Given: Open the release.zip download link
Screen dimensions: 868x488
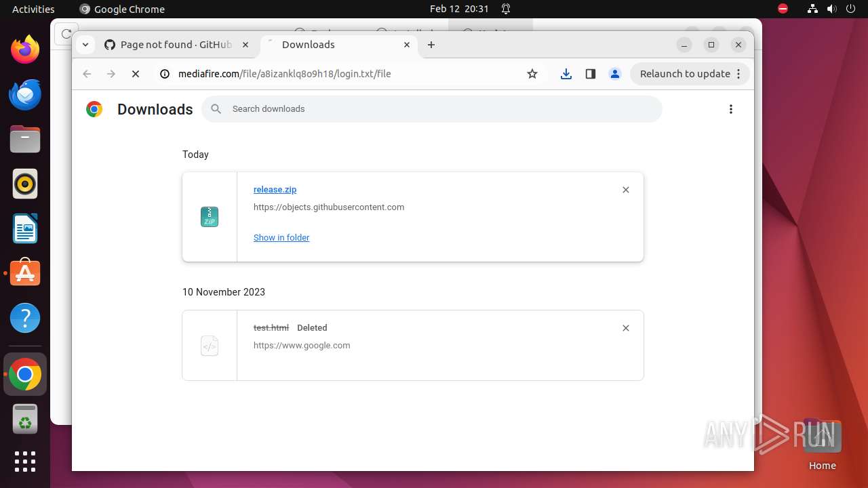Looking at the screenshot, I should (x=275, y=190).
